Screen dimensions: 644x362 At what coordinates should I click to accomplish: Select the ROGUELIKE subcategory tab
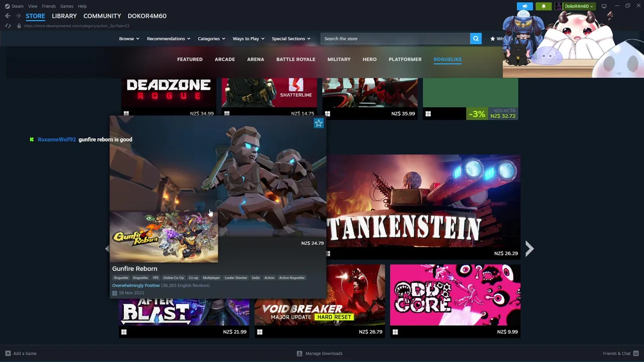coord(448,59)
